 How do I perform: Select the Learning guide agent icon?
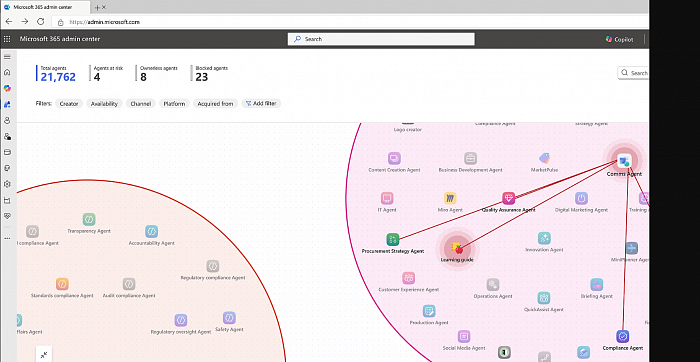point(457,248)
